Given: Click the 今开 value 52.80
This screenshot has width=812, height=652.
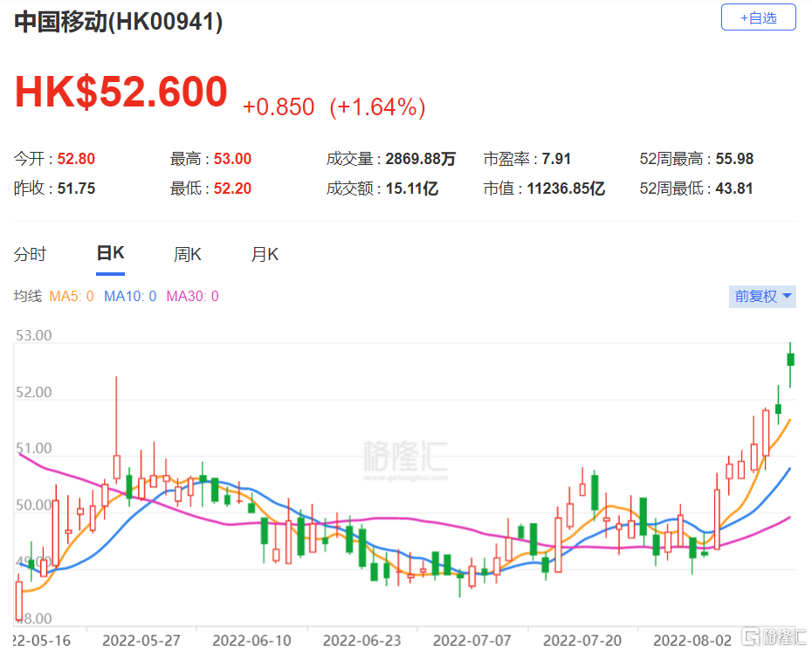Looking at the screenshot, I should click(x=76, y=159).
